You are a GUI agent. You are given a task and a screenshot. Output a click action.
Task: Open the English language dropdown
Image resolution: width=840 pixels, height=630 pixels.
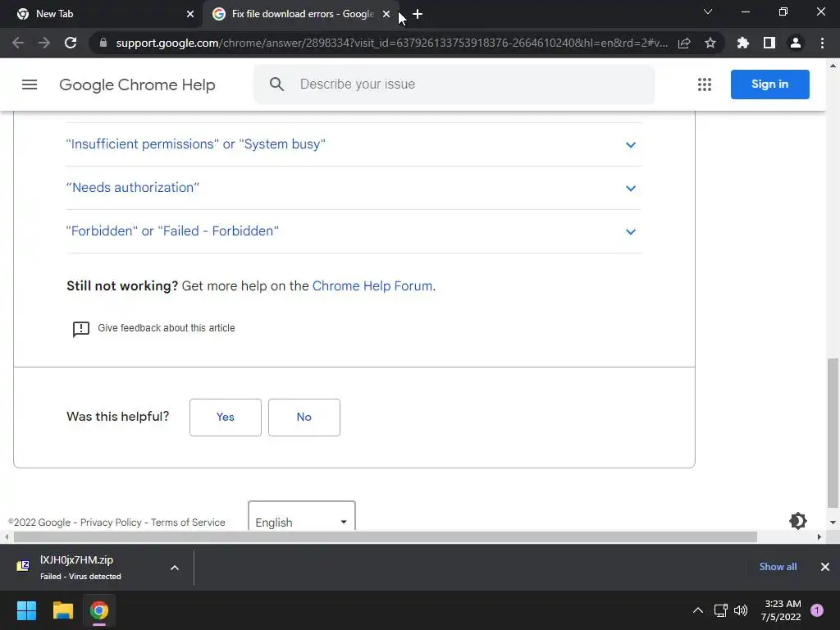tap(302, 517)
